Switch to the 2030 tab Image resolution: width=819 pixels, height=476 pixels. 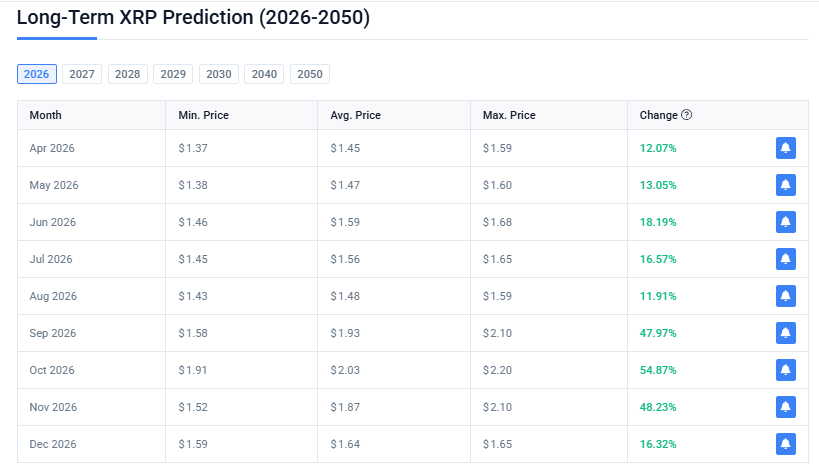click(219, 74)
